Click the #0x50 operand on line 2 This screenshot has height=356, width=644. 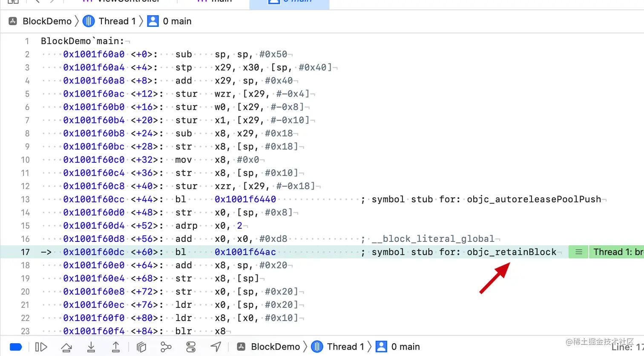coord(273,54)
